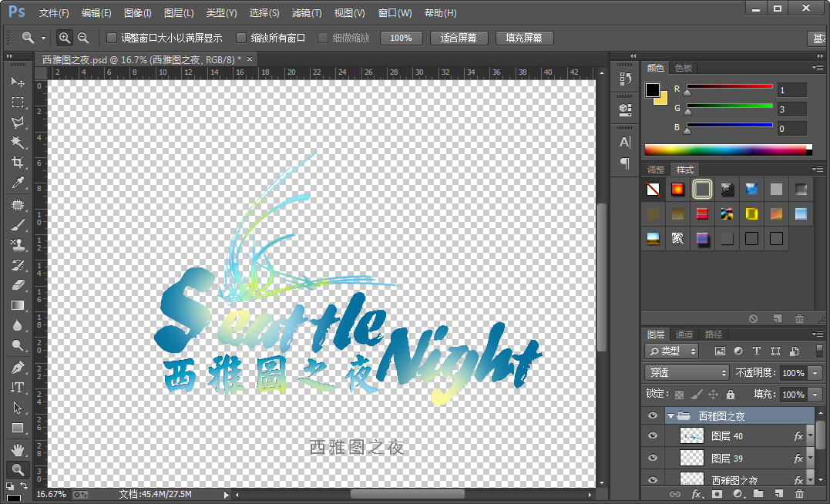
Task: Click the zoom-in mode icon in options bar
Action: pos(65,38)
